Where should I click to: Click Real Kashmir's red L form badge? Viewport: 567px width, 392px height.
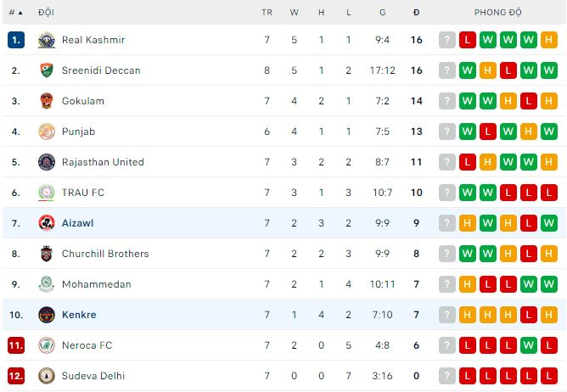[468, 40]
